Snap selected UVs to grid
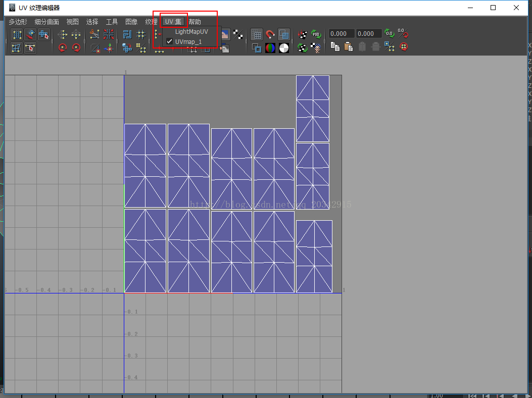The image size is (532, 398). [x=141, y=34]
